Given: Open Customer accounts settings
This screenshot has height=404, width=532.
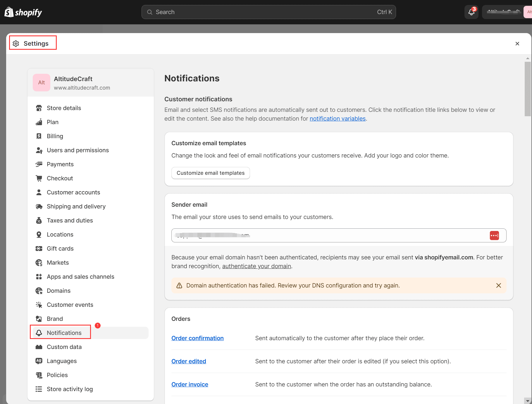Looking at the screenshot, I should click(73, 192).
